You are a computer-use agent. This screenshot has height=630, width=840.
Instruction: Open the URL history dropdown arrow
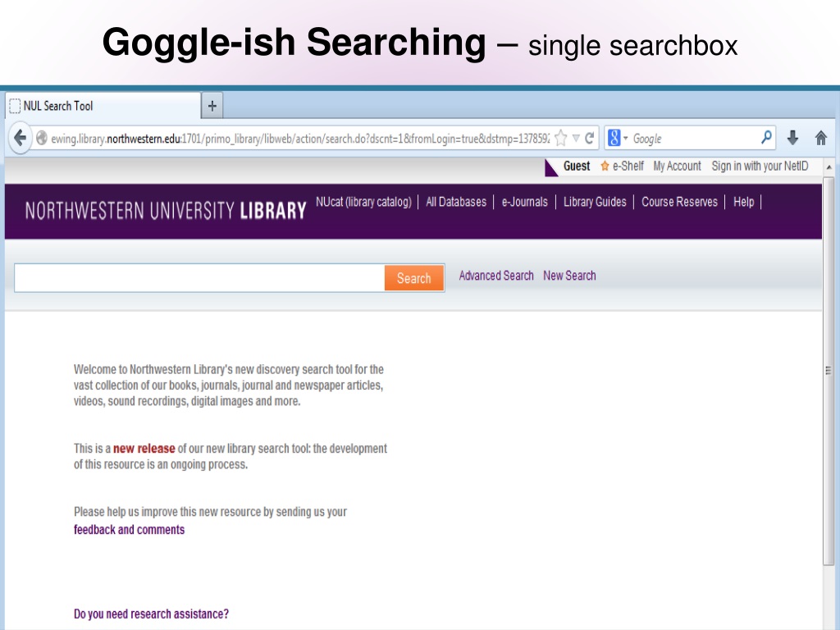(576, 138)
